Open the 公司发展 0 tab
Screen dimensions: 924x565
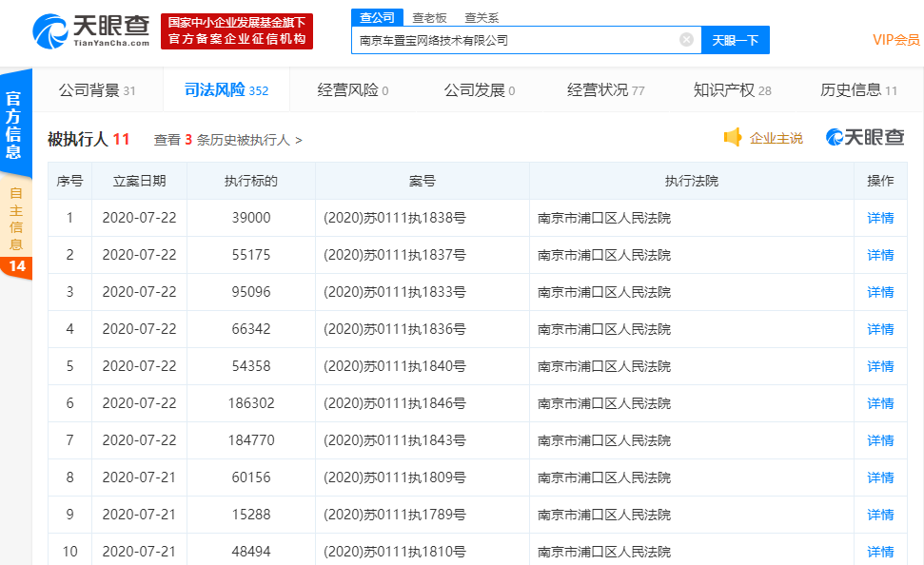pyautogui.click(x=480, y=90)
